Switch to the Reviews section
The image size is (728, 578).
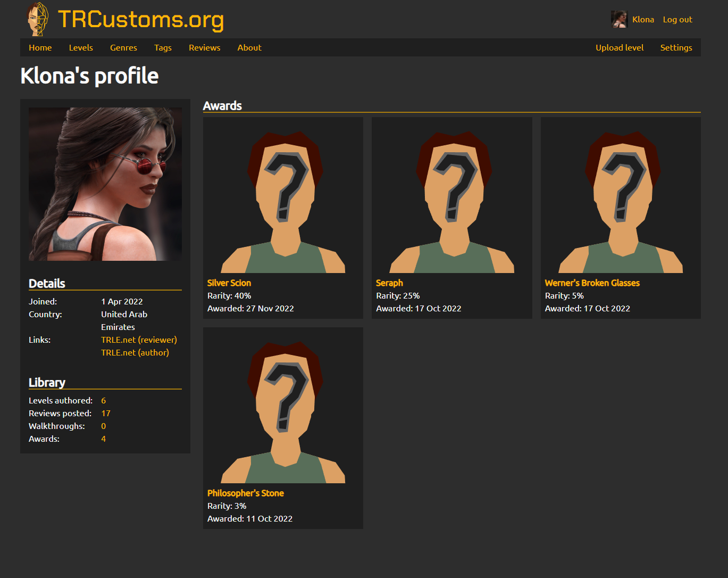tap(204, 47)
